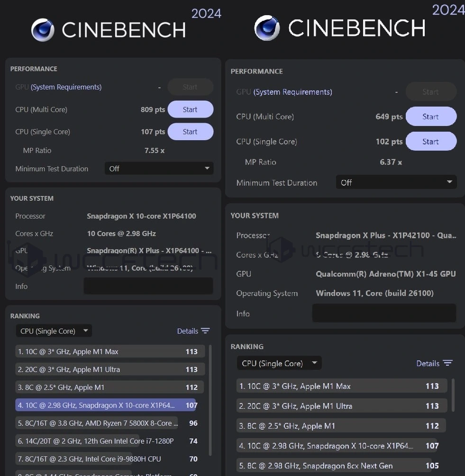Click the Details filter icon in right ranking
465x476 pixels.
tap(447, 363)
